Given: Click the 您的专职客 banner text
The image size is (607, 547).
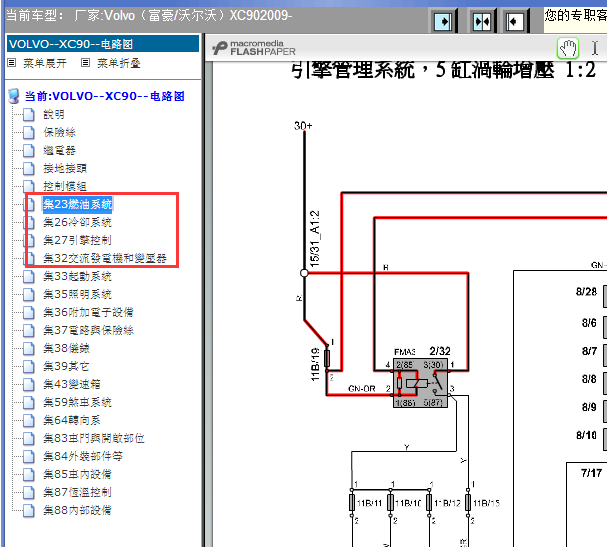Looking at the screenshot, I should [575, 15].
